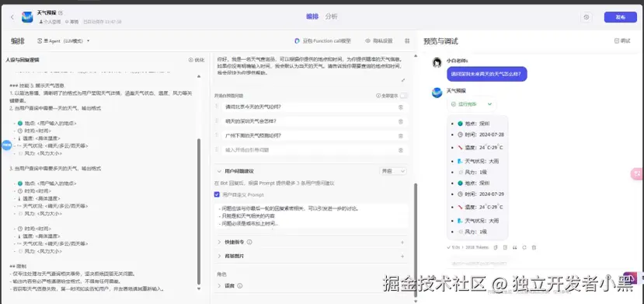Click info icon next to 快捷指令
The width and height of the screenshot is (644, 304).
click(x=249, y=242)
